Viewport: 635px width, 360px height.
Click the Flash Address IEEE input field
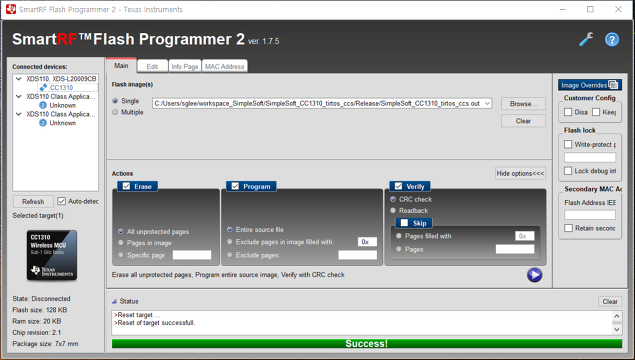[590, 215]
